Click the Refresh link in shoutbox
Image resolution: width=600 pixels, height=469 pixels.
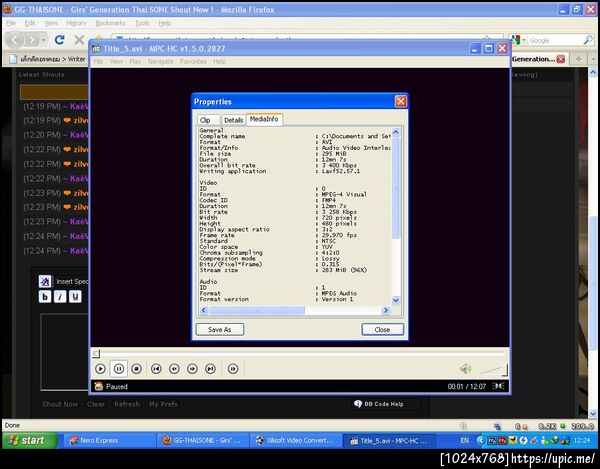[x=127, y=404]
